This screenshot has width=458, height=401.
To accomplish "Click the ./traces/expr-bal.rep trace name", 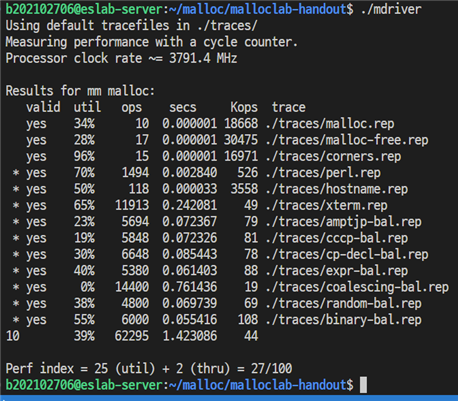I will [337, 271].
